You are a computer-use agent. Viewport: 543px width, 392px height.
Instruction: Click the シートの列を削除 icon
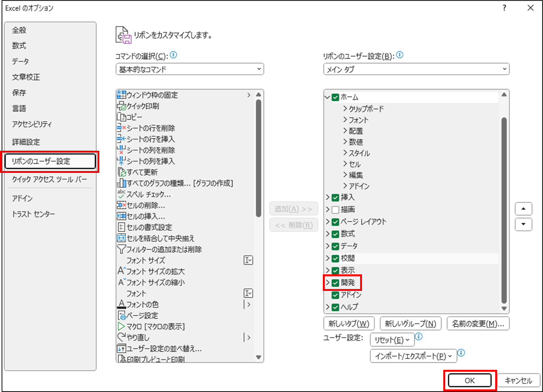(x=121, y=150)
